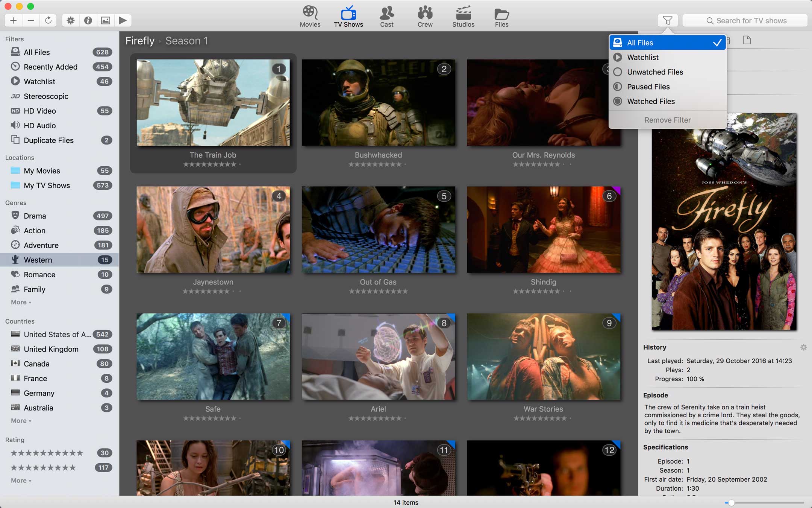This screenshot has width=812, height=508.
Task: Click Firefly in the breadcrumb
Action: [x=140, y=41]
